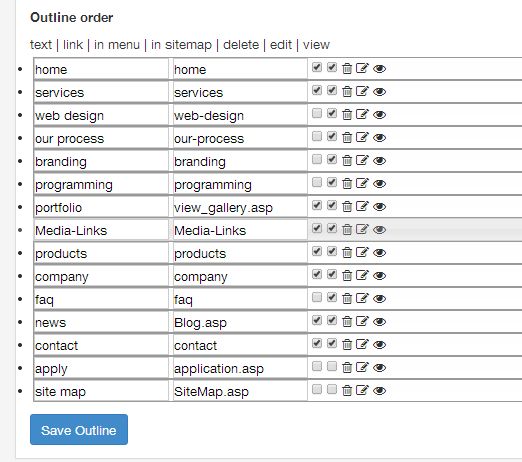The height and width of the screenshot is (462, 522).
Task: Click the Blog.asp link field
Action: click(240, 322)
